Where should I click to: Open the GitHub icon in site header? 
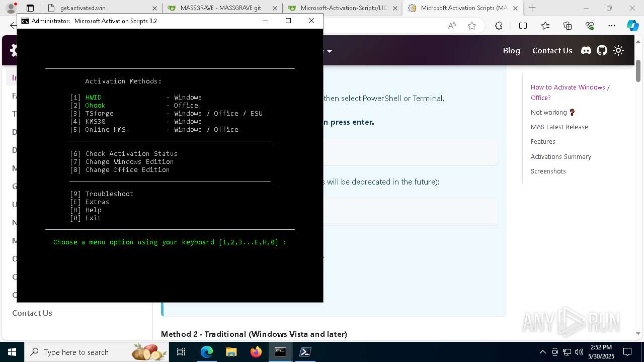click(602, 50)
